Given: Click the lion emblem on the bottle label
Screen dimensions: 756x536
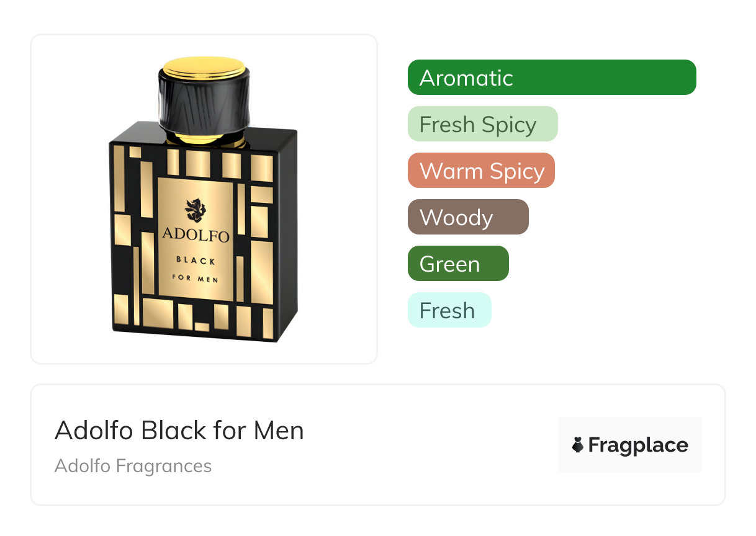Looking at the screenshot, I should point(196,211).
